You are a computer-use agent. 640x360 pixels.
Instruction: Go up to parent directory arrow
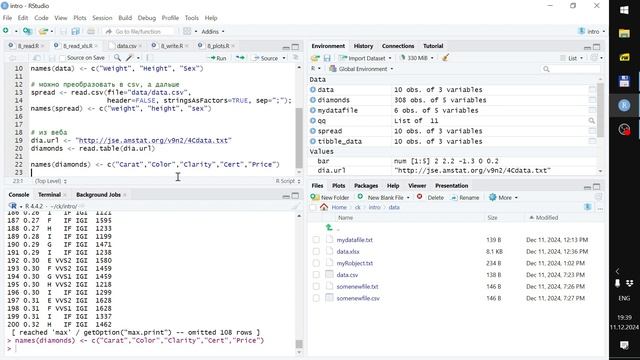pos(329,228)
